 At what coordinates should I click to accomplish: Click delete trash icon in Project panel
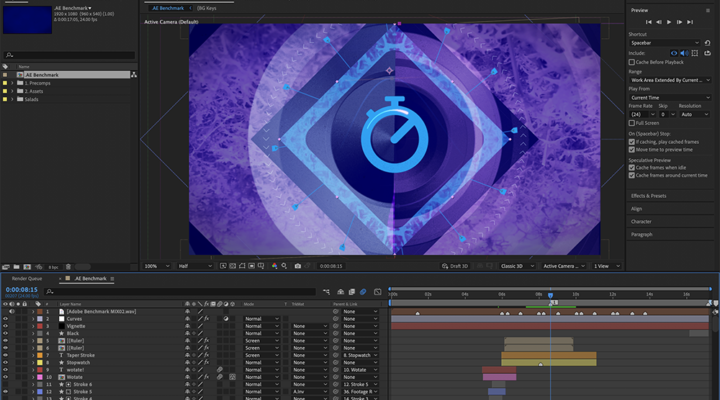(x=68, y=267)
